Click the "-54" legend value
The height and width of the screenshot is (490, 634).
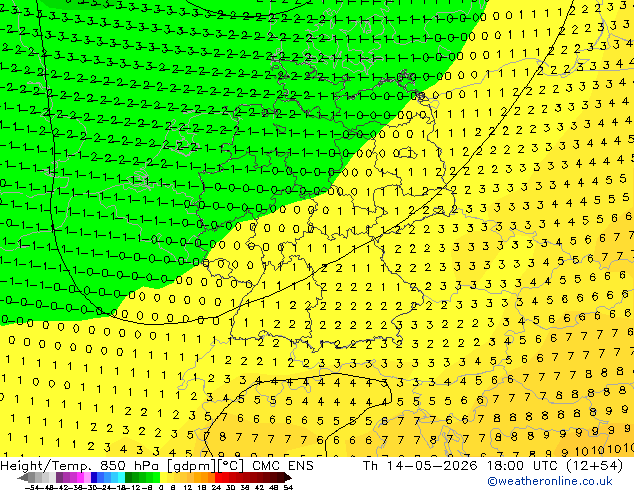[32, 488]
